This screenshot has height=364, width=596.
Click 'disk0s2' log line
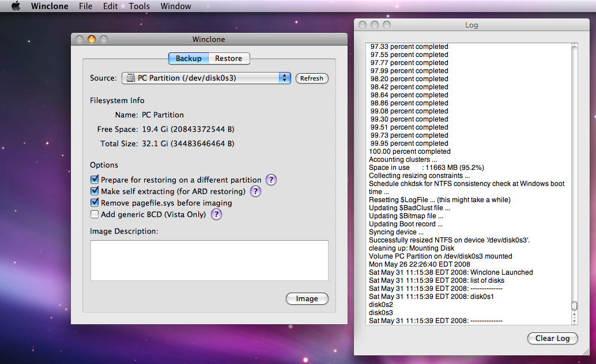pos(381,305)
